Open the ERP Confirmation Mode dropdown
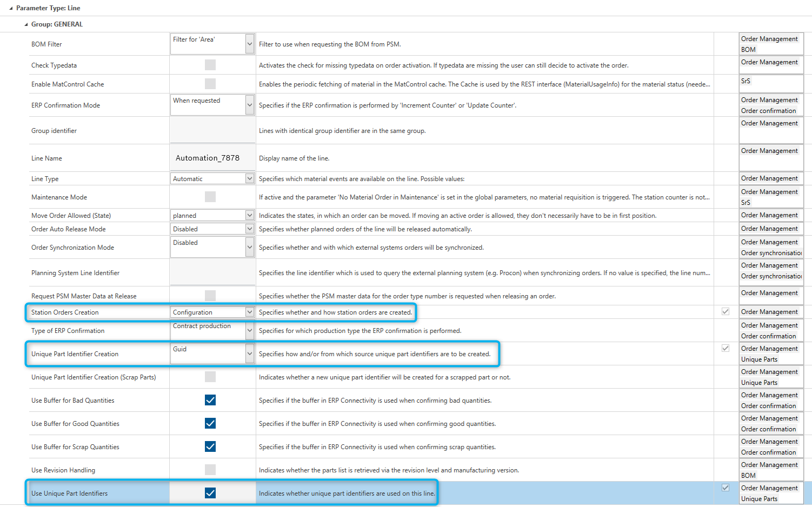The image size is (812, 507). (249, 104)
